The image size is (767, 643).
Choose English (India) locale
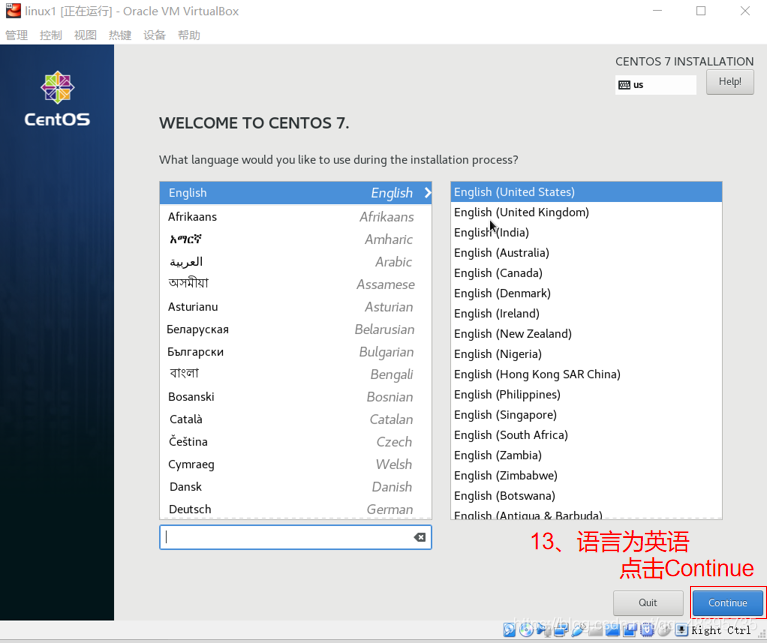586,232
